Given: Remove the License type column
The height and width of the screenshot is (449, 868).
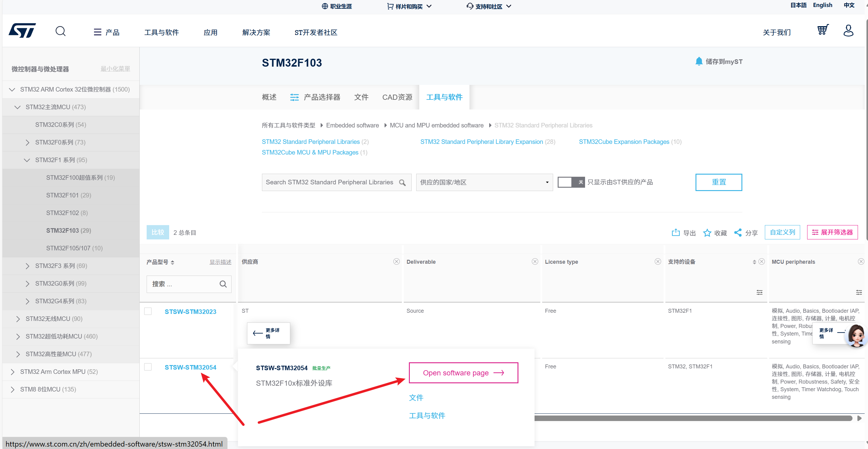Looking at the screenshot, I should pos(658,262).
